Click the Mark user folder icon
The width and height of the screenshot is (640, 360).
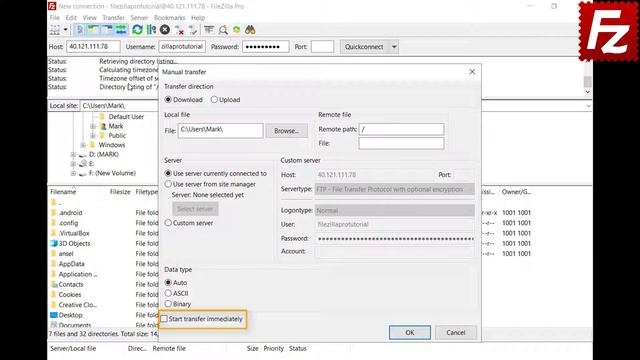click(103, 126)
